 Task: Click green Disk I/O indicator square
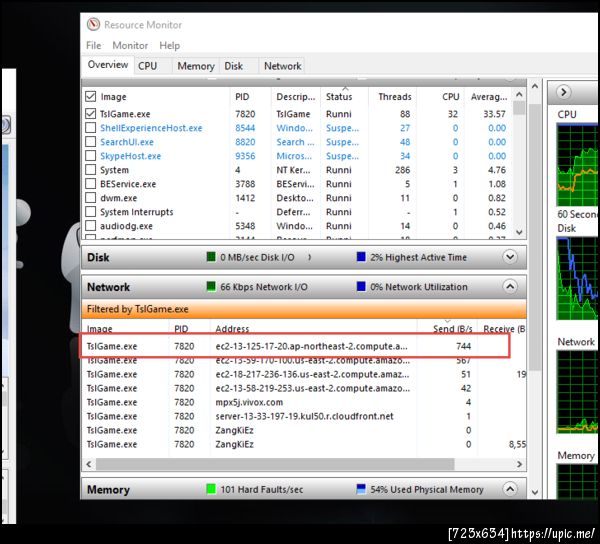211,257
